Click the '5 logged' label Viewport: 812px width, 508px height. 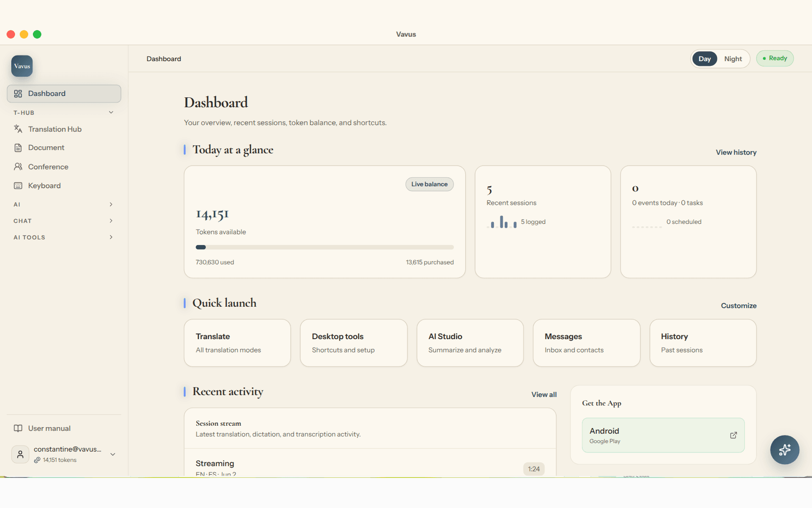tap(533, 222)
